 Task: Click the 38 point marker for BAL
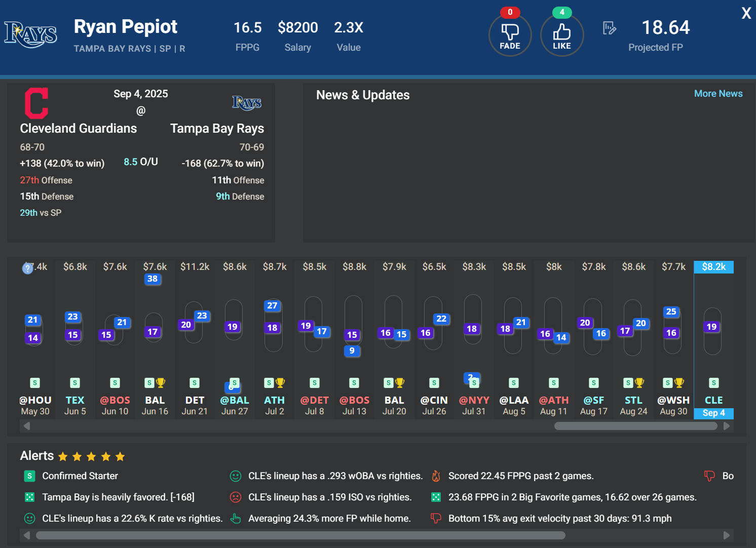coord(153,279)
